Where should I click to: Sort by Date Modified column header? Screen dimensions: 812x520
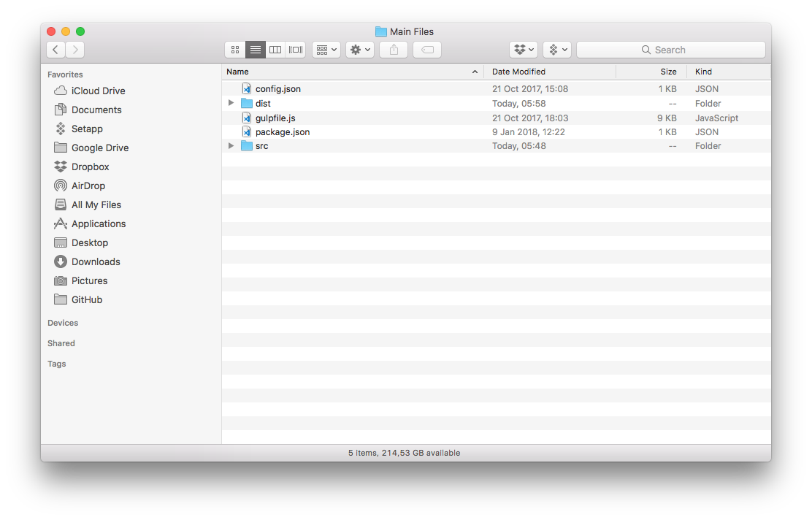pyautogui.click(x=550, y=72)
